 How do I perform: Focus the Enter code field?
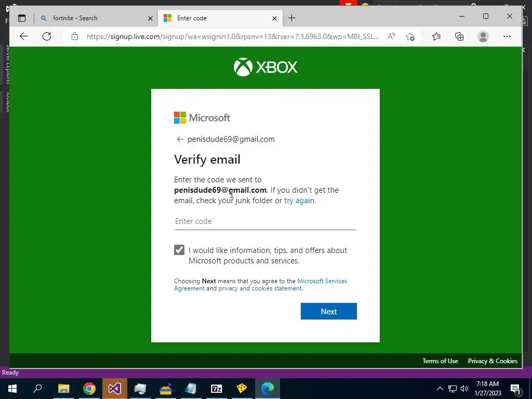(265, 221)
